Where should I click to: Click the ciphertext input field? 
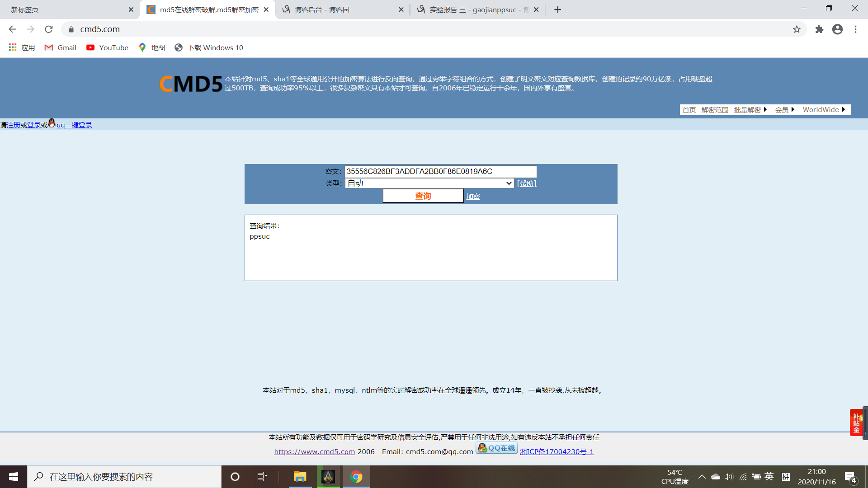[440, 171]
